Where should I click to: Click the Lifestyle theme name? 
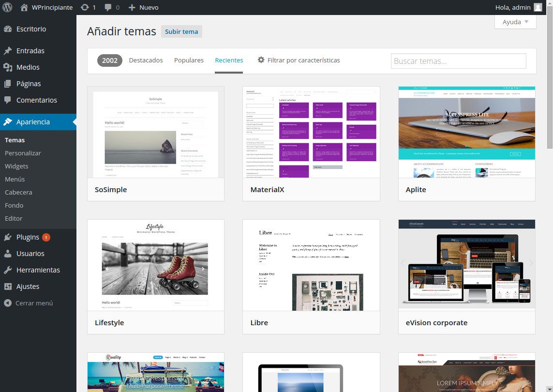(109, 322)
